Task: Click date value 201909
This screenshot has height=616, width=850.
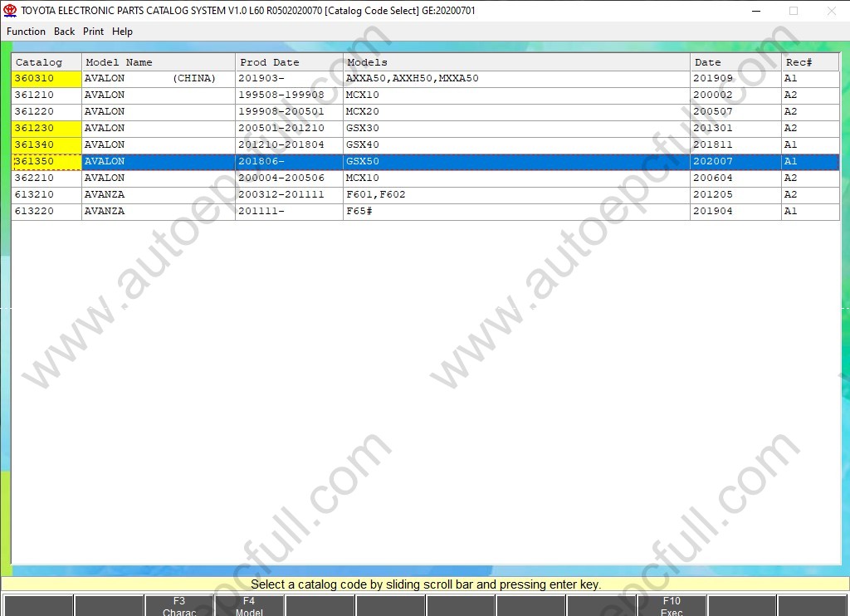Action: 735,79
